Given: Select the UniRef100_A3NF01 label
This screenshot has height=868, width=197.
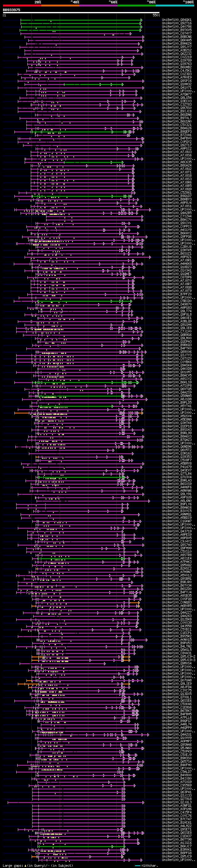Looking at the screenshot, I should [177, 805].
